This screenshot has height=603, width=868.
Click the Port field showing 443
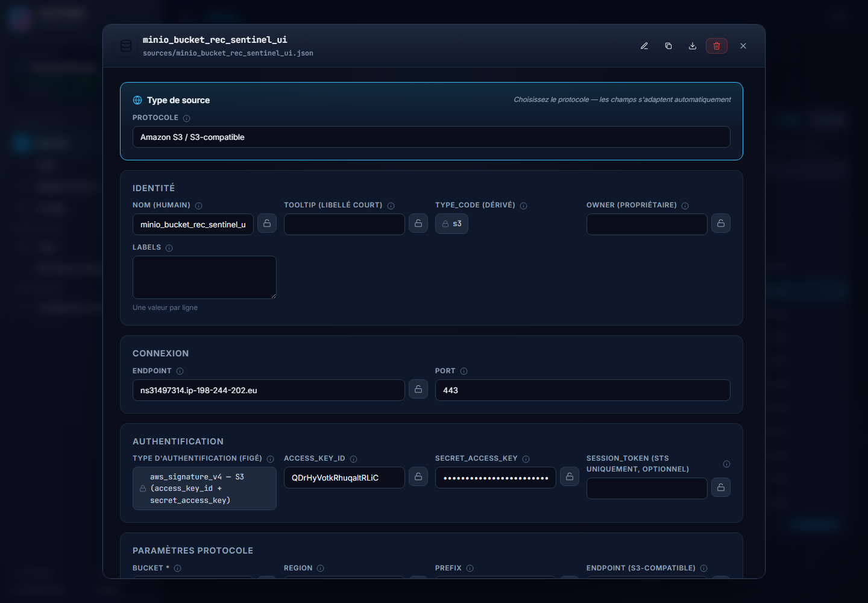click(583, 390)
